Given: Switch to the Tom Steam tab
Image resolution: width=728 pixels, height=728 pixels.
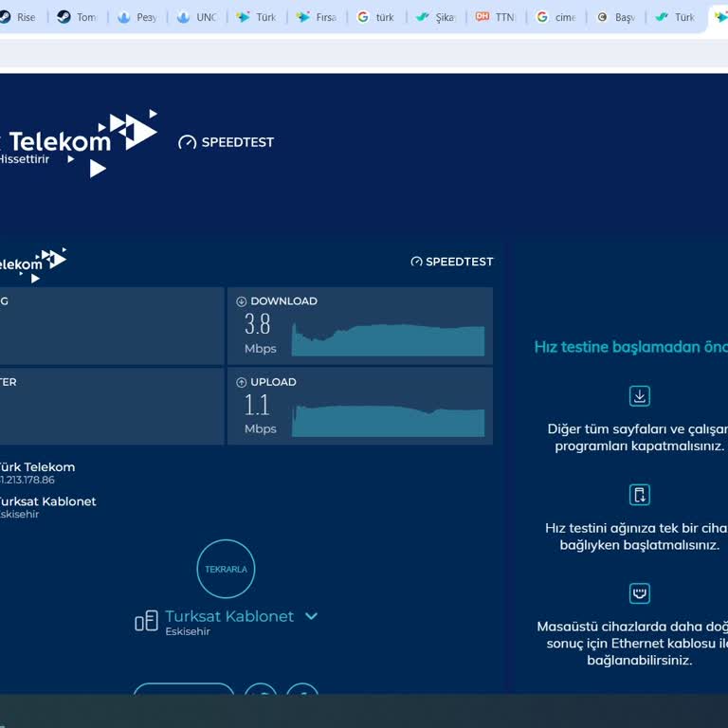Looking at the screenshot, I should [x=77, y=17].
